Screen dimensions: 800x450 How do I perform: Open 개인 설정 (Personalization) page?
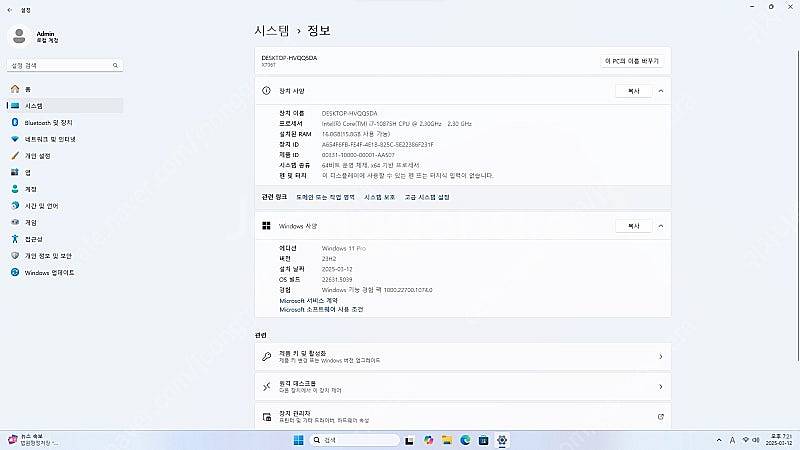(x=65, y=156)
